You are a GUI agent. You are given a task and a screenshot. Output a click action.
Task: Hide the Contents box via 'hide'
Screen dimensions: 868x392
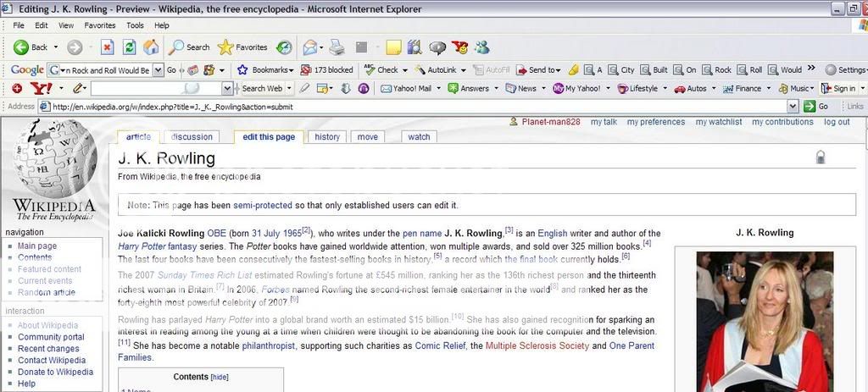220,377
